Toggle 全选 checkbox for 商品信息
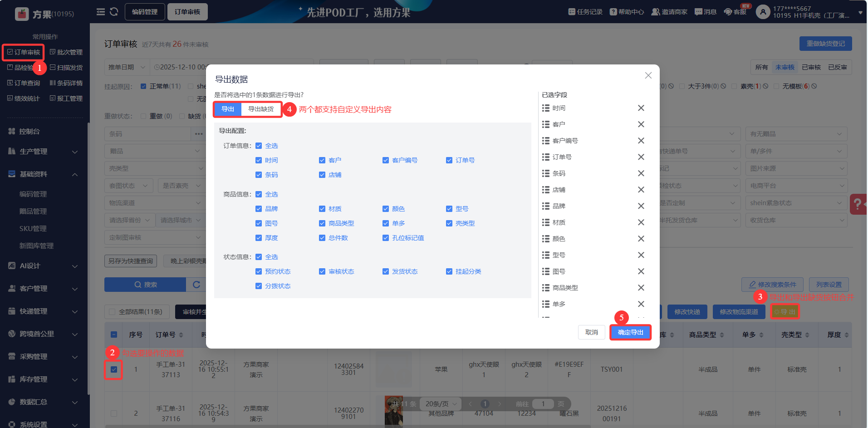Viewport: 868px width, 428px height. 259,194
